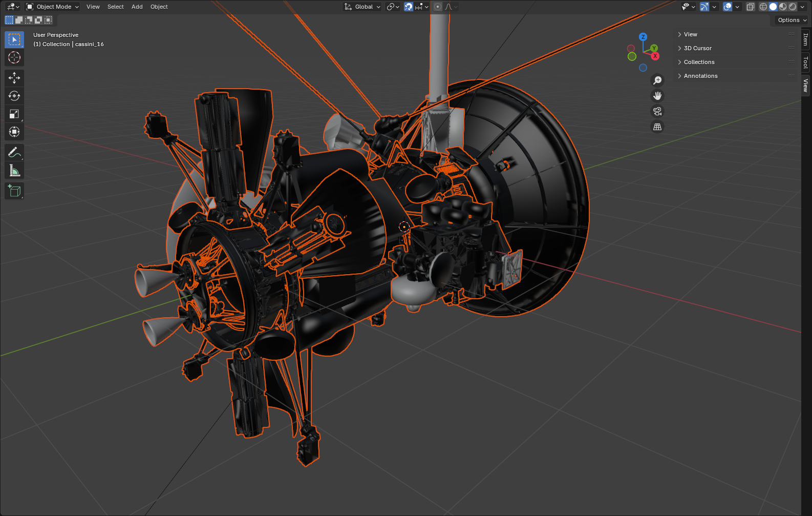Toggle X-ray view

[x=751, y=7]
